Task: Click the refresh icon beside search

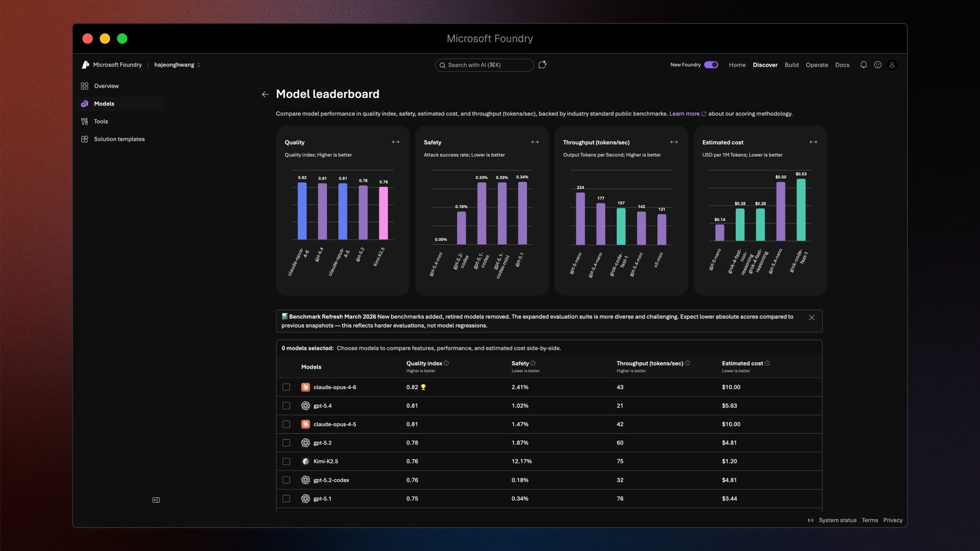Action: pos(542,65)
